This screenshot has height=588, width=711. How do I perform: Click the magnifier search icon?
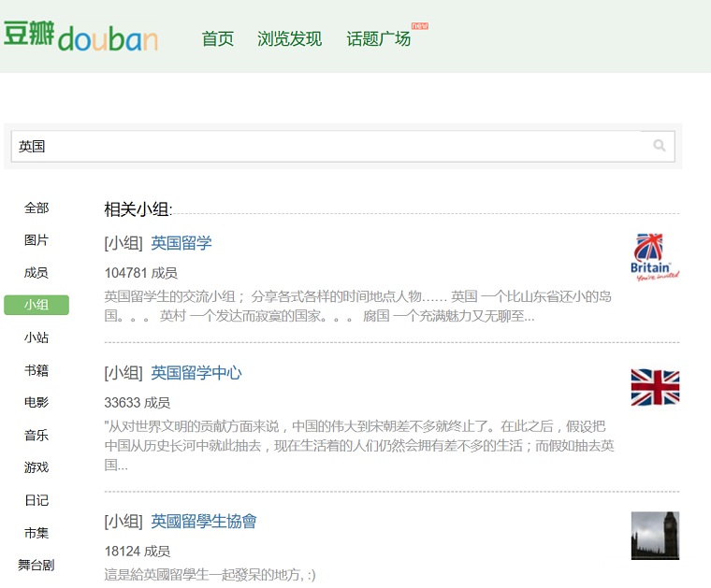(659, 146)
